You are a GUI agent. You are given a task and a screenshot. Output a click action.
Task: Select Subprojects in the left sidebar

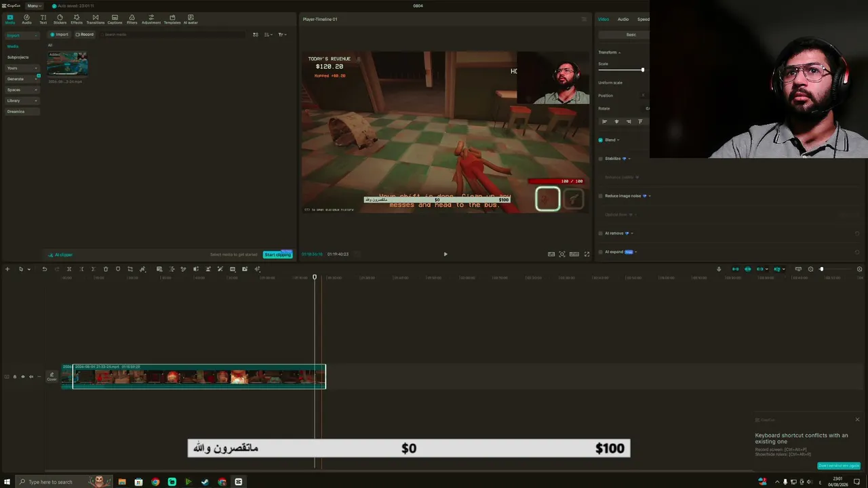click(18, 57)
